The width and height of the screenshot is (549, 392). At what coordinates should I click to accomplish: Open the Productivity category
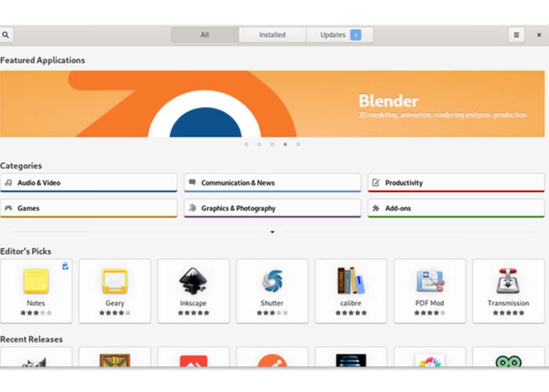tap(456, 183)
